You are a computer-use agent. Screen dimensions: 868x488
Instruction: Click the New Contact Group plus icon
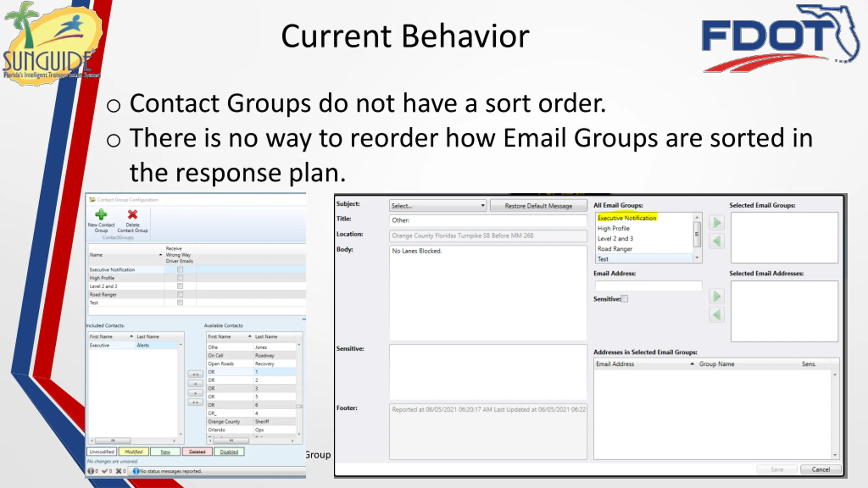101,215
